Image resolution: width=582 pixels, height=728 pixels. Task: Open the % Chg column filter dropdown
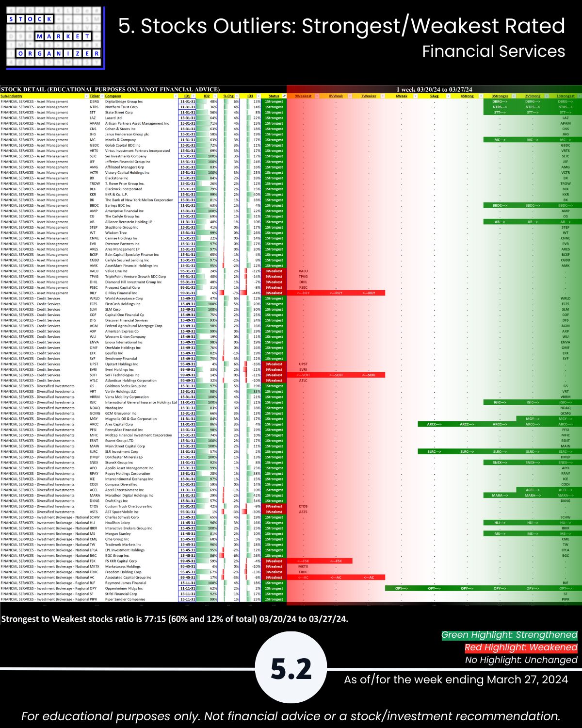tap(237, 96)
